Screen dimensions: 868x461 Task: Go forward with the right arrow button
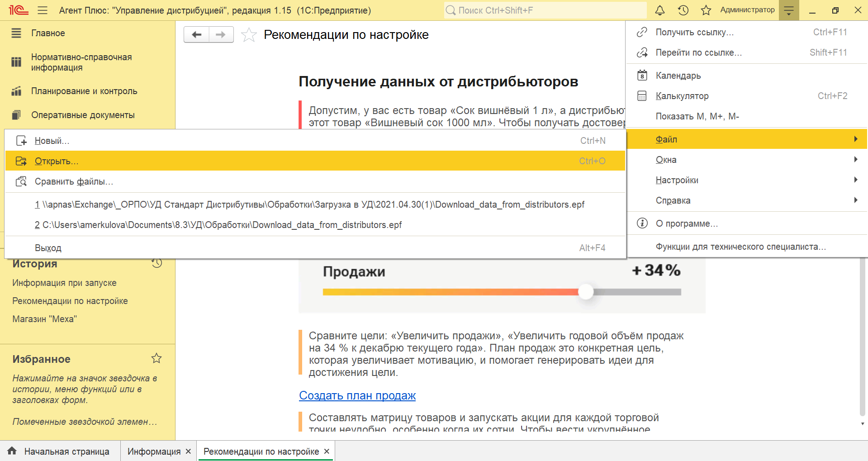pyautogui.click(x=221, y=35)
